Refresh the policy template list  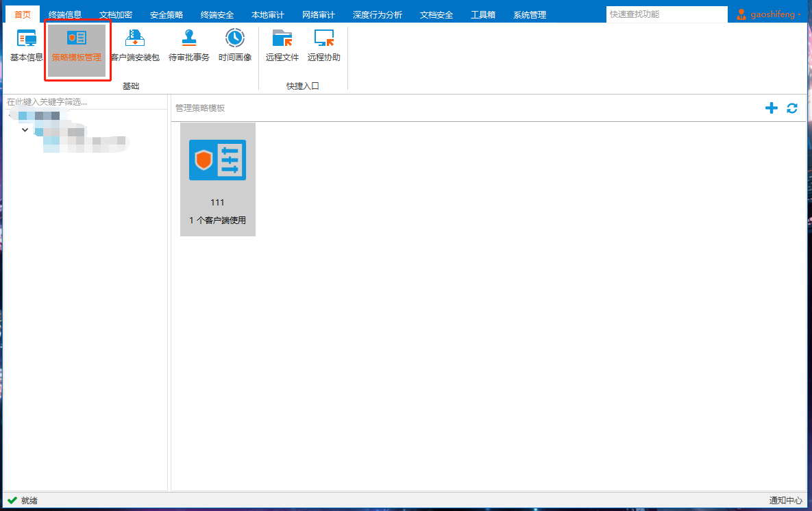click(792, 108)
